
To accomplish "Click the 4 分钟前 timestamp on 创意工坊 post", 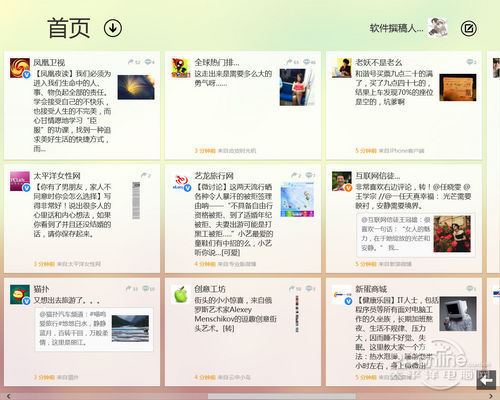I will [205, 377].
